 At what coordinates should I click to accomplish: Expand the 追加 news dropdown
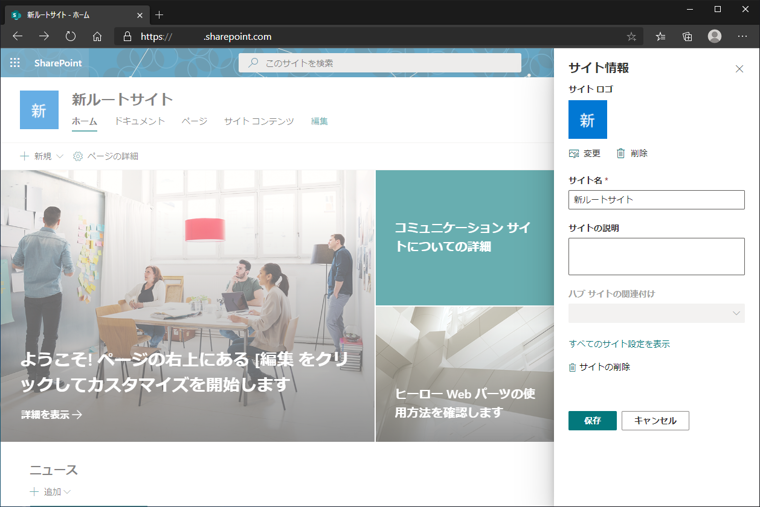click(50, 492)
